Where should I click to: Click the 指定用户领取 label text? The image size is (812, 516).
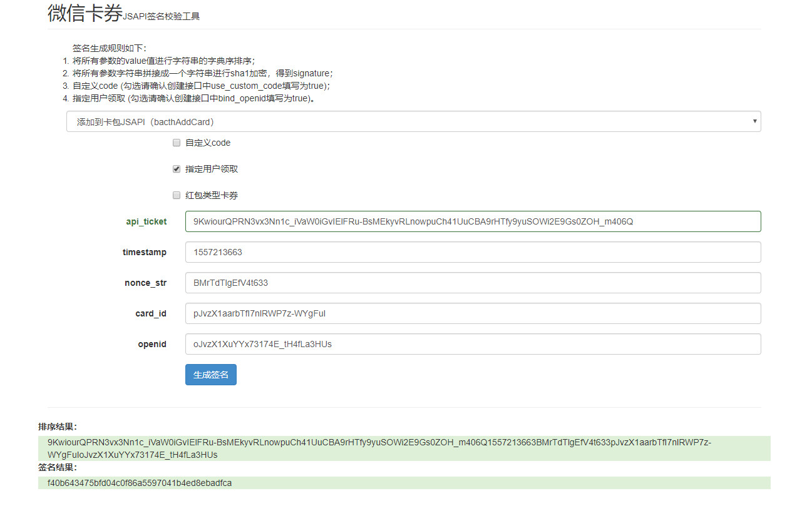click(x=212, y=169)
